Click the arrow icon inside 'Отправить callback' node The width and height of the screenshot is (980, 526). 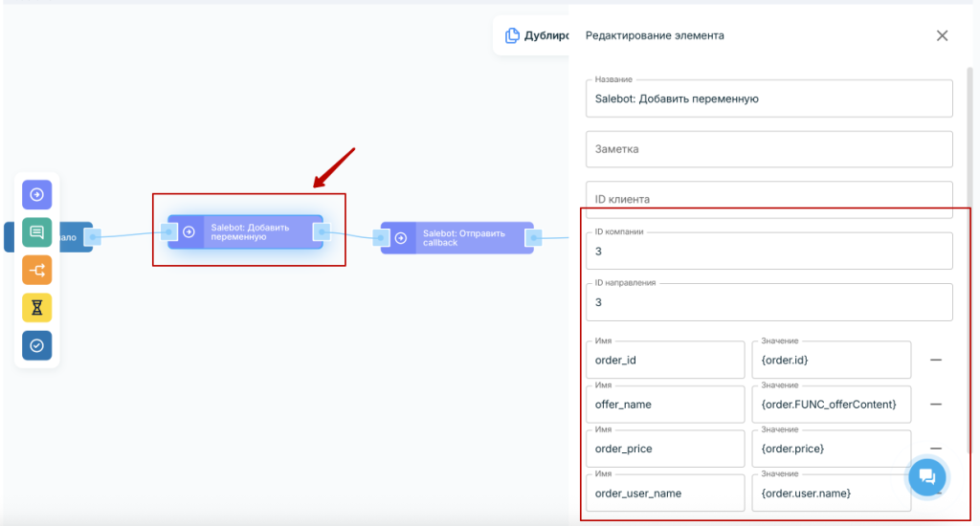pos(401,238)
